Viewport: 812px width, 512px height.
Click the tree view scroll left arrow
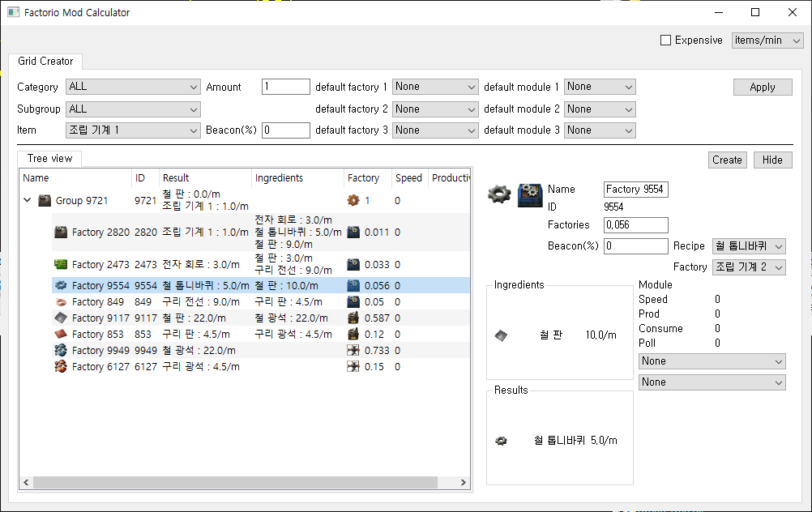coord(26,483)
